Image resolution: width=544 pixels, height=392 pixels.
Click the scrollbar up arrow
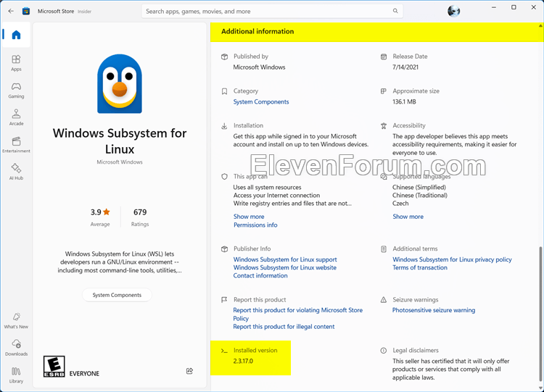[x=540, y=26]
